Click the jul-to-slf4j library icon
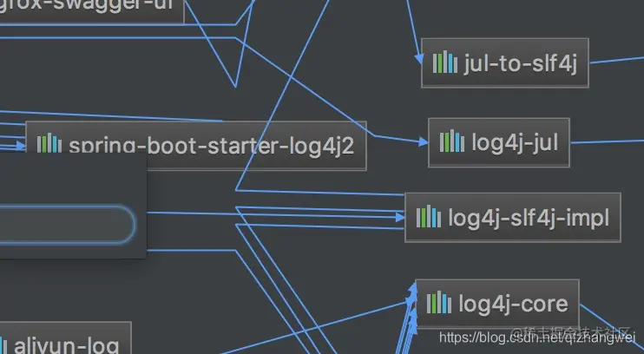Screen dimensions: 644x354 click(444, 63)
